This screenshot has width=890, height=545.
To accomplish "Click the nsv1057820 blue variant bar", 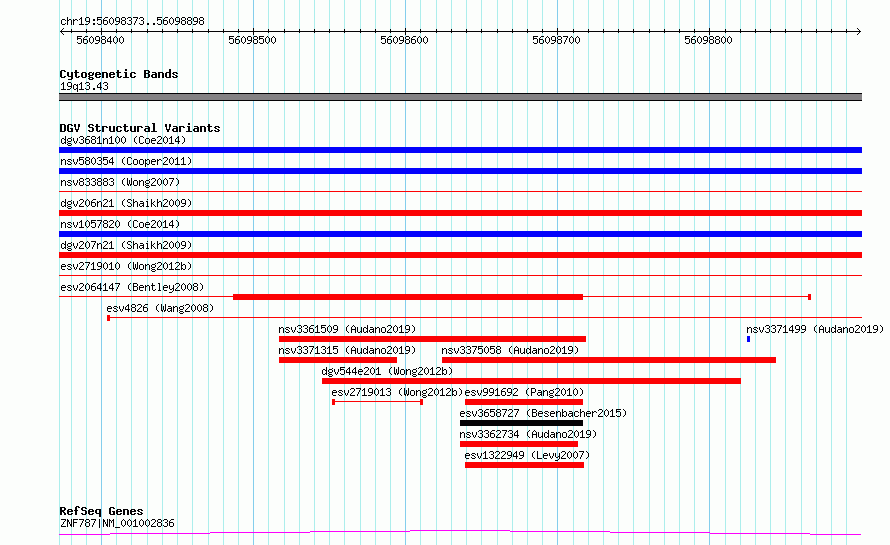I will (460, 234).
